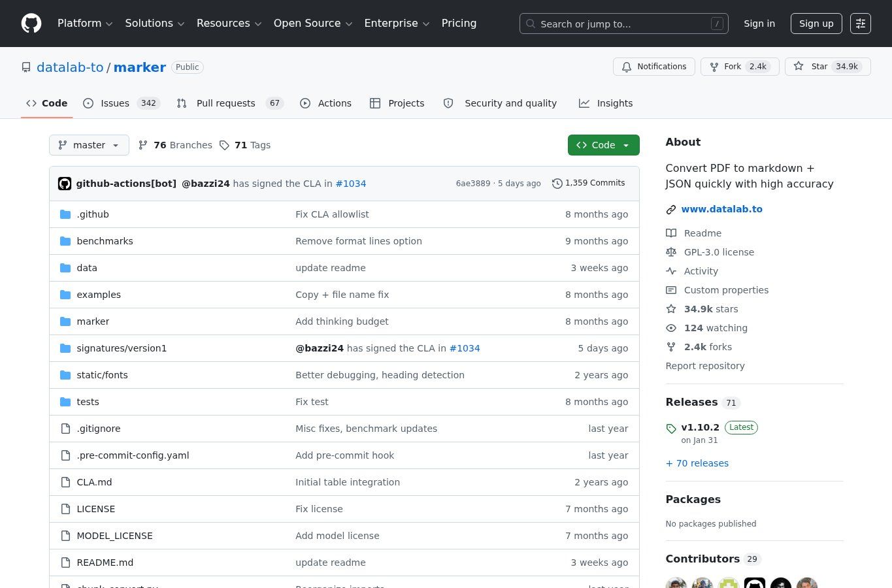Screen dimensions: 892x588
Task: Click the tag icon next to 71 Tags
Action: [224, 145]
